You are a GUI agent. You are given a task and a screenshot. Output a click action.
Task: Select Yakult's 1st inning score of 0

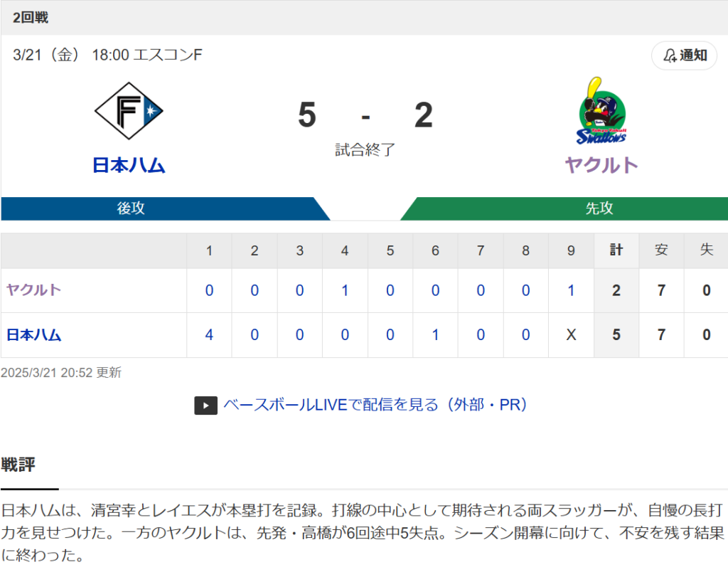(209, 290)
